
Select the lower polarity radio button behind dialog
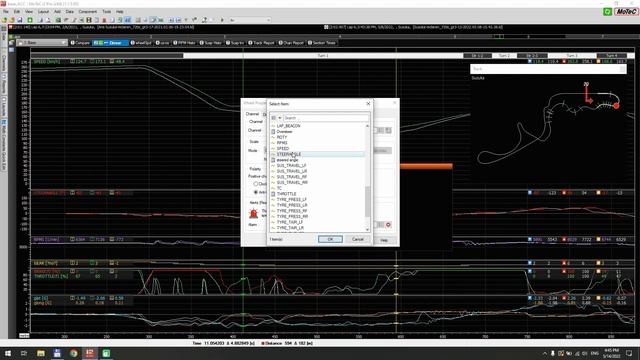point(256,192)
